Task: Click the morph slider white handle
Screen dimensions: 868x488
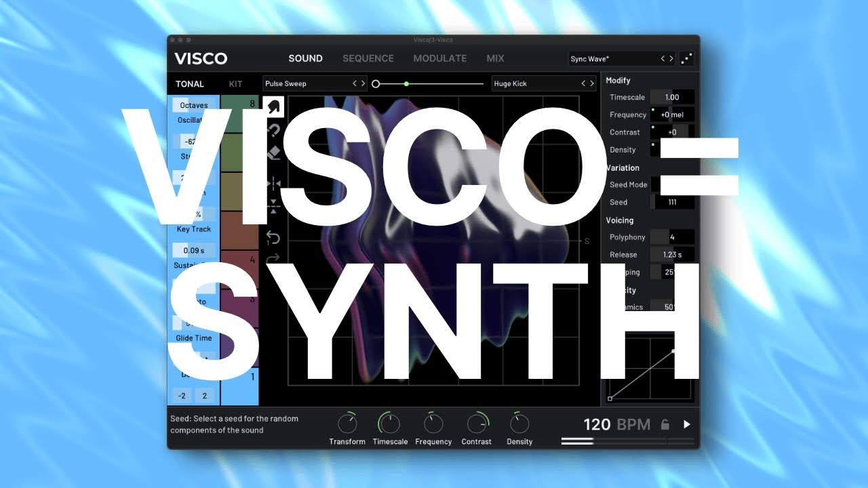Action: click(376, 84)
